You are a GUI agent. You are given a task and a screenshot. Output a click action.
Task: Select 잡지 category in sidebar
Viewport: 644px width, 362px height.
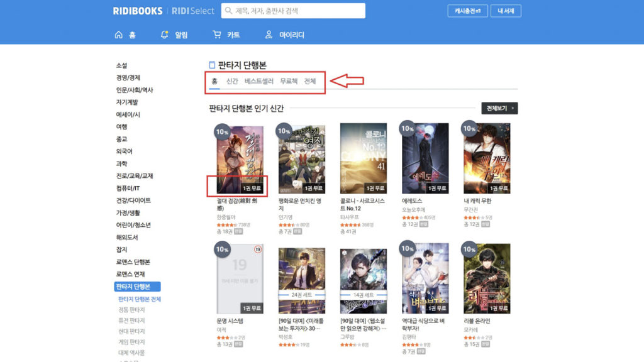[x=121, y=250]
